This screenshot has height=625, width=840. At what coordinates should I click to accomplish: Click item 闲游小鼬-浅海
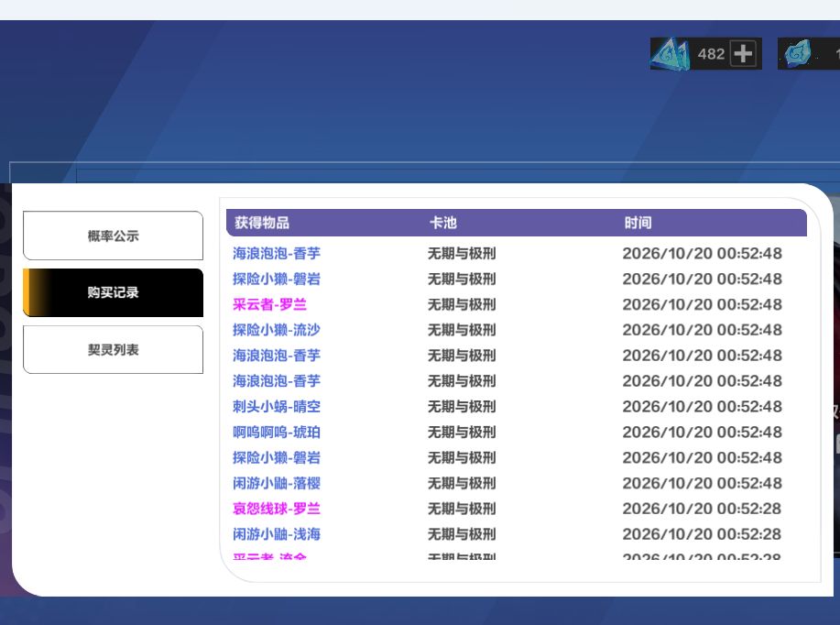click(x=277, y=534)
